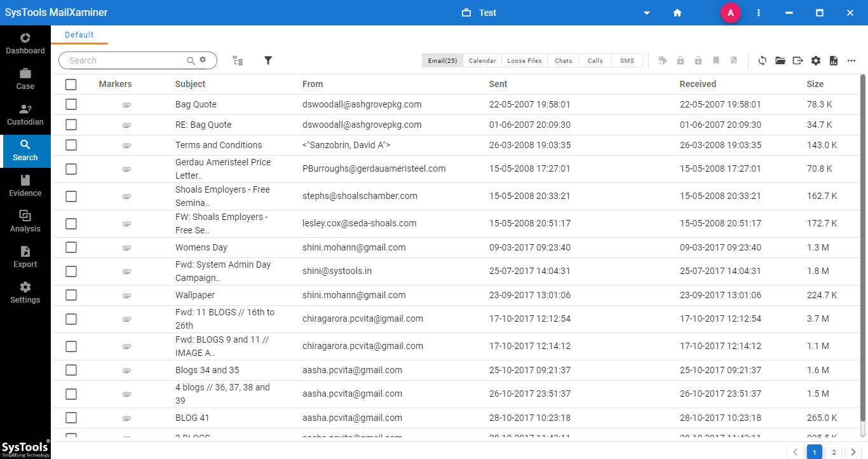Viewport: 868px width, 459px height.
Task: Click the home icon in title bar
Action: (677, 13)
